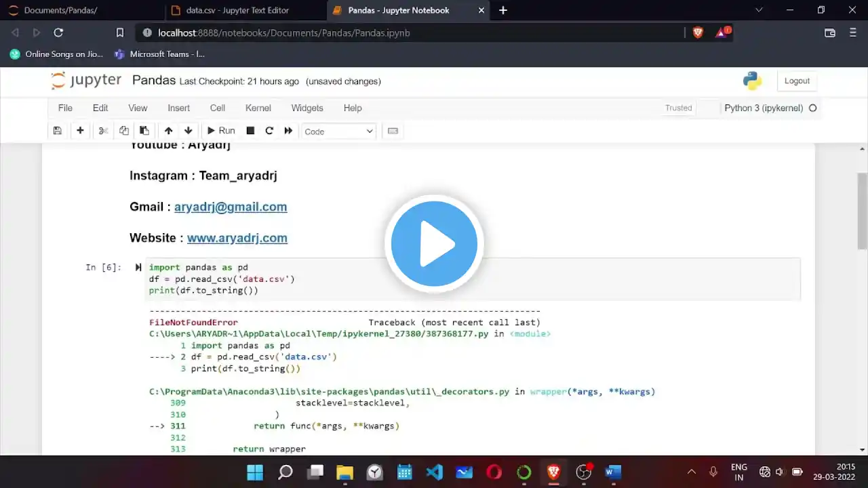Close the Pandas Jupyter Notebook tab
This screenshot has height=488, width=868.
(x=481, y=10)
